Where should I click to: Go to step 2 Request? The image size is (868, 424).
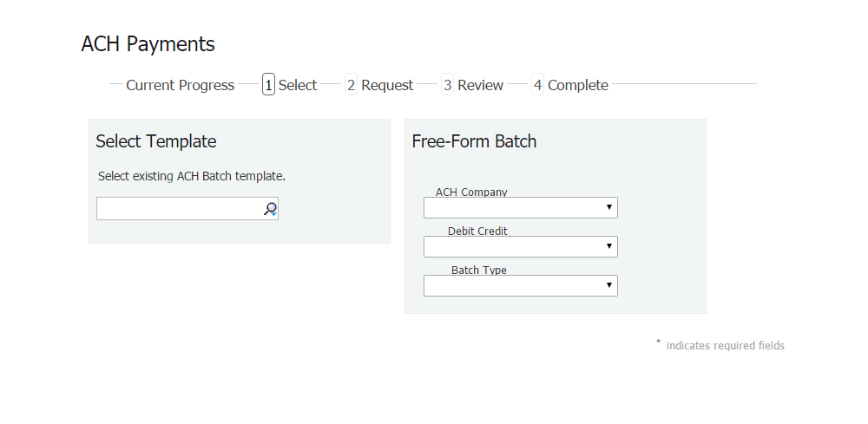click(x=380, y=85)
